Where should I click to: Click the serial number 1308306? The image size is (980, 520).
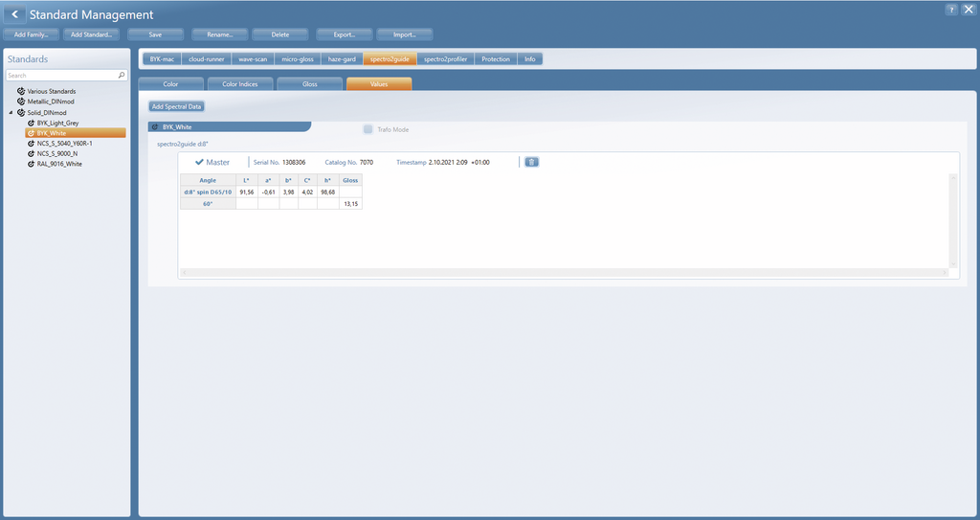coord(294,162)
